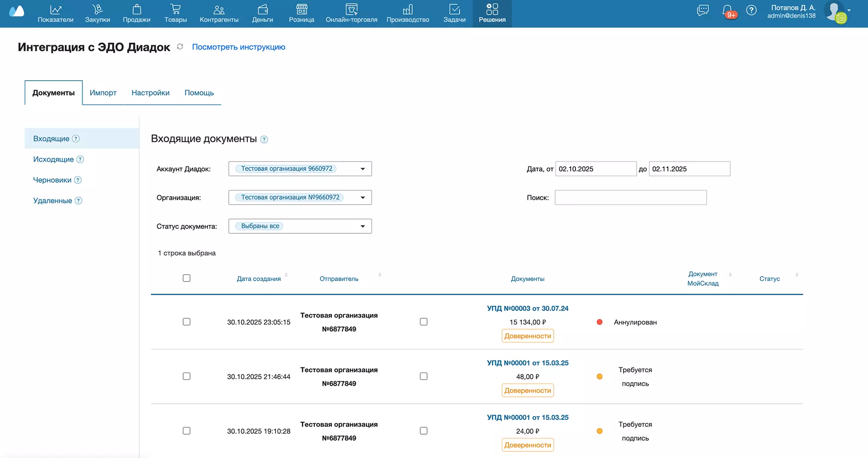This screenshot has width=868, height=458.
Task: Toggle the select-all checkbox in table header
Action: tap(187, 278)
